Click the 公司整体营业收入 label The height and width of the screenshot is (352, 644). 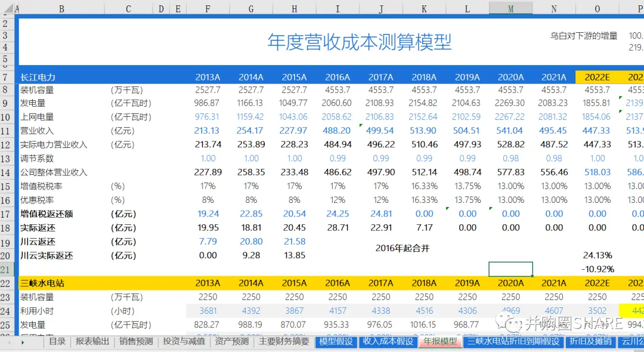click(54, 172)
